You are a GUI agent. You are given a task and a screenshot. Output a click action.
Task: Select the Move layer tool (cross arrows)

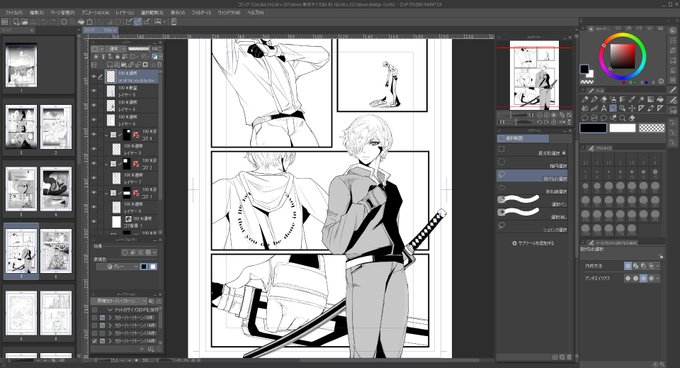(631, 108)
